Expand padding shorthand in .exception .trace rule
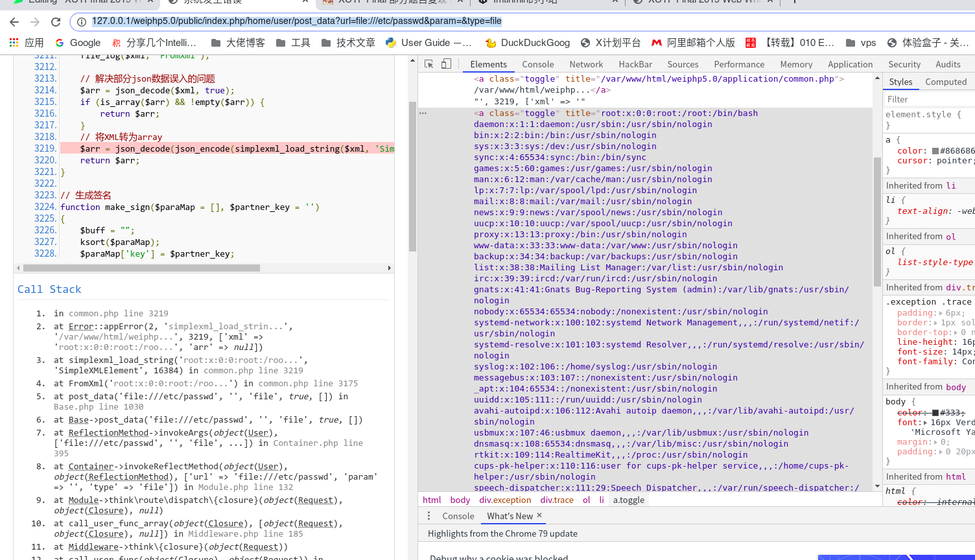The width and height of the screenshot is (975, 560). click(x=940, y=313)
